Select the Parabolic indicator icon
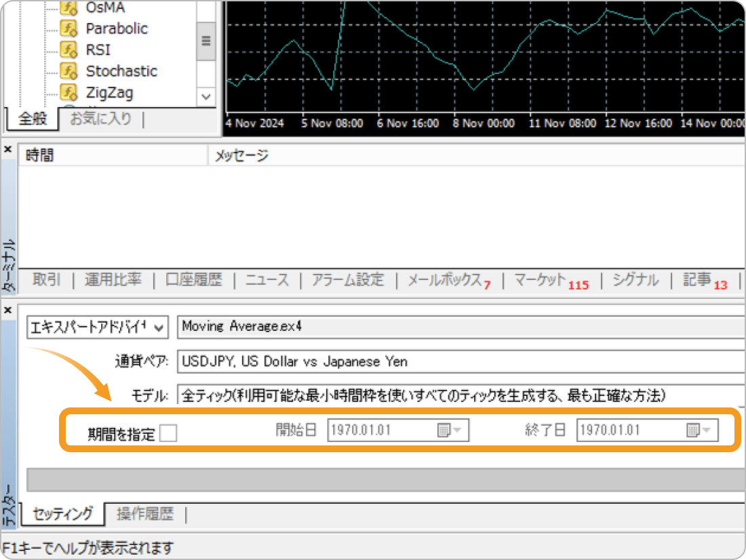The width and height of the screenshot is (746, 560). [68, 28]
